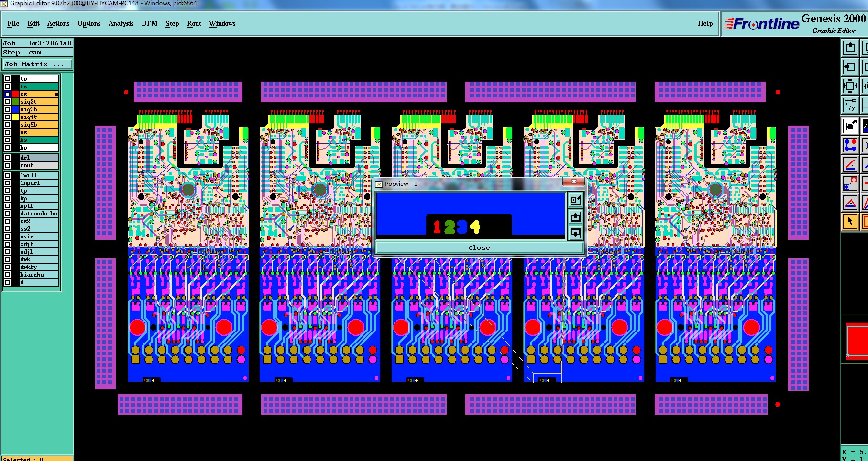Select the arrow pointer selection tool
The width and height of the screenshot is (868, 461).
pos(850,222)
